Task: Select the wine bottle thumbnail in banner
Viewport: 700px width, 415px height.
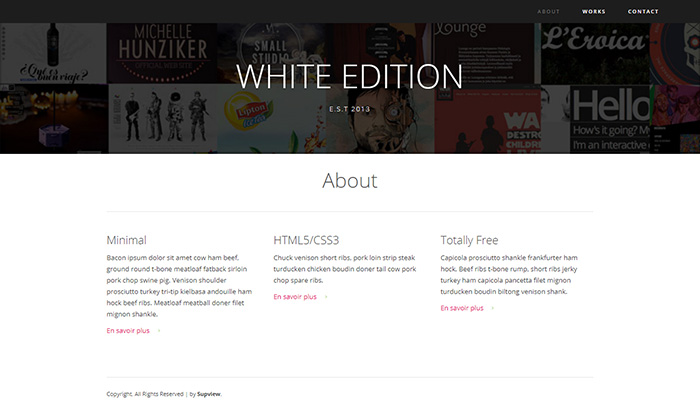Action: (53, 54)
